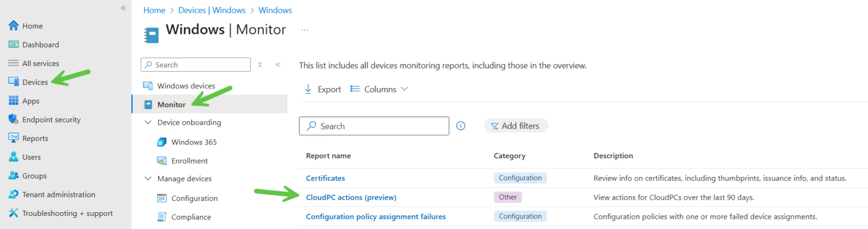This screenshot has width=868, height=229.
Task: Collapse the blade menu with double chevron
Action: (278, 64)
